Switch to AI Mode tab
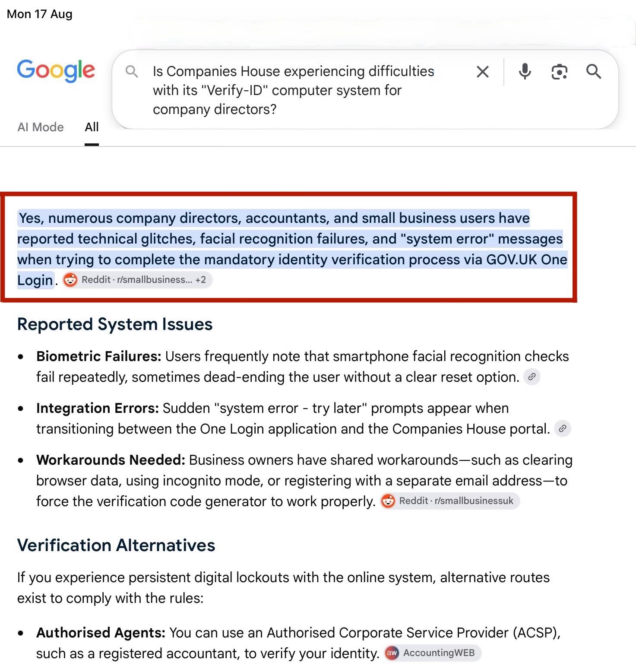This screenshot has height=672, width=636. (x=41, y=127)
